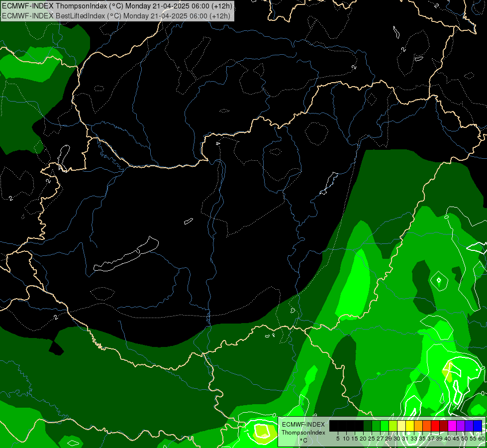Image resolution: width=487 pixels, height=448 pixels.
Task: Select the pale yellow 30–31 legend swatch
Action: click(x=401, y=426)
